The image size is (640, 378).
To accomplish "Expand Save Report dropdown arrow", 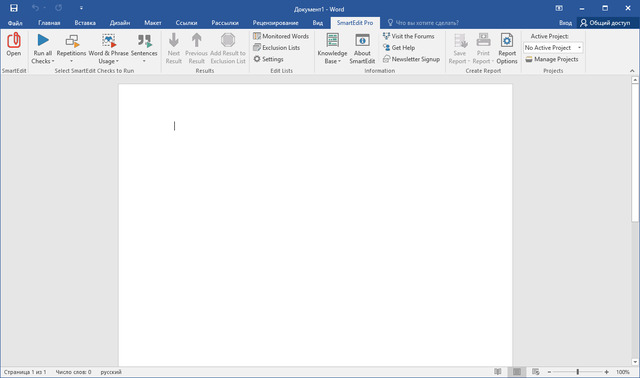I will tap(469, 61).
